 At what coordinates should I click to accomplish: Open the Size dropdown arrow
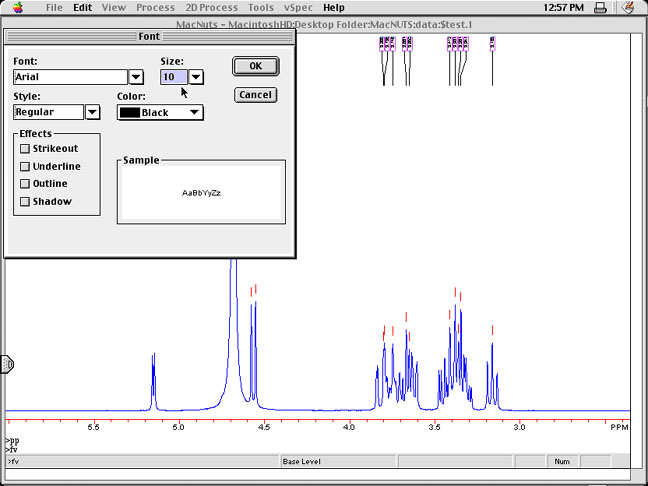tap(196, 77)
